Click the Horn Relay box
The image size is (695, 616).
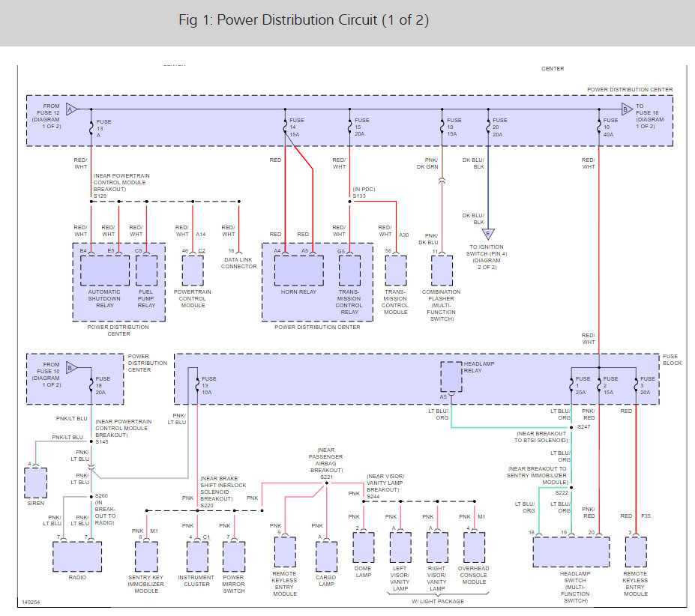[298, 271]
